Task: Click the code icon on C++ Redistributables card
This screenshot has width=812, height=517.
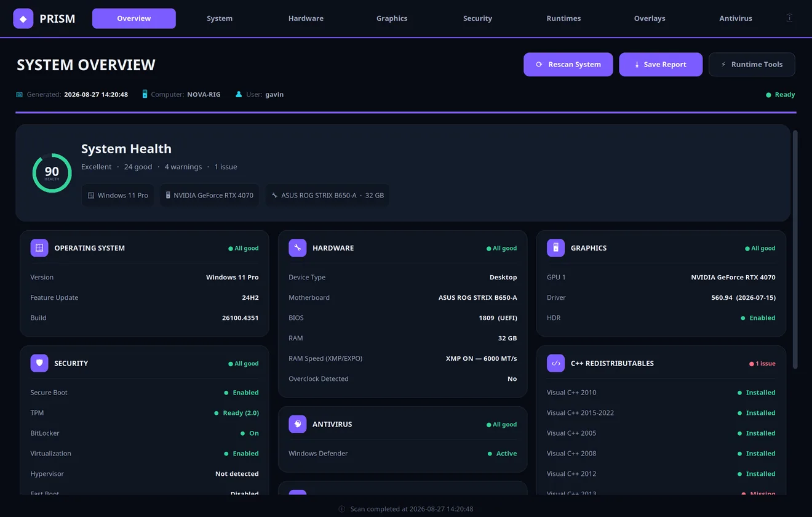Action: click(x=555, y=363)
